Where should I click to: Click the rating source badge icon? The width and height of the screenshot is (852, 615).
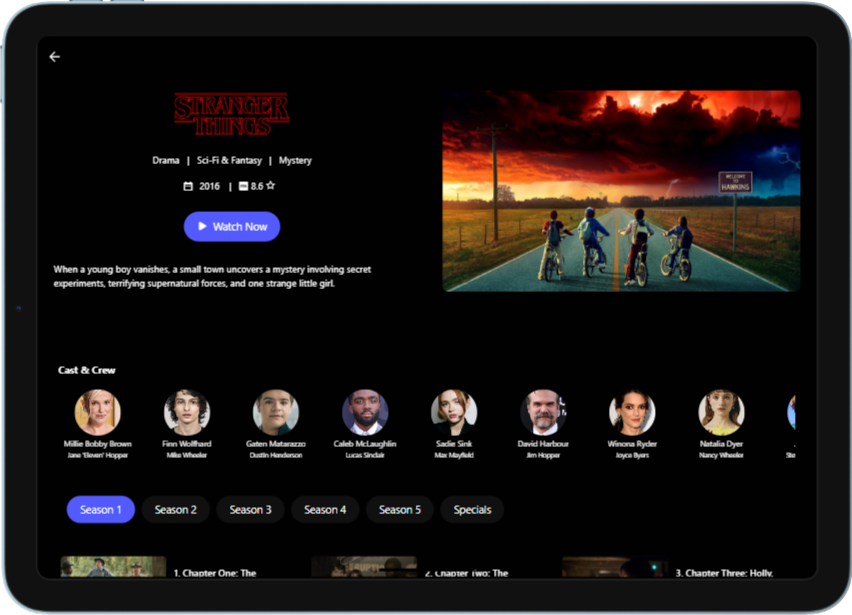pyautogui.click(x=243, y=186)
